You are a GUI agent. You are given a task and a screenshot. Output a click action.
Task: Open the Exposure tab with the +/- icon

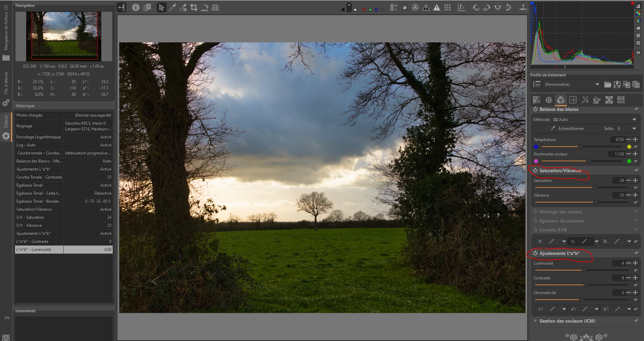point(536,100)
